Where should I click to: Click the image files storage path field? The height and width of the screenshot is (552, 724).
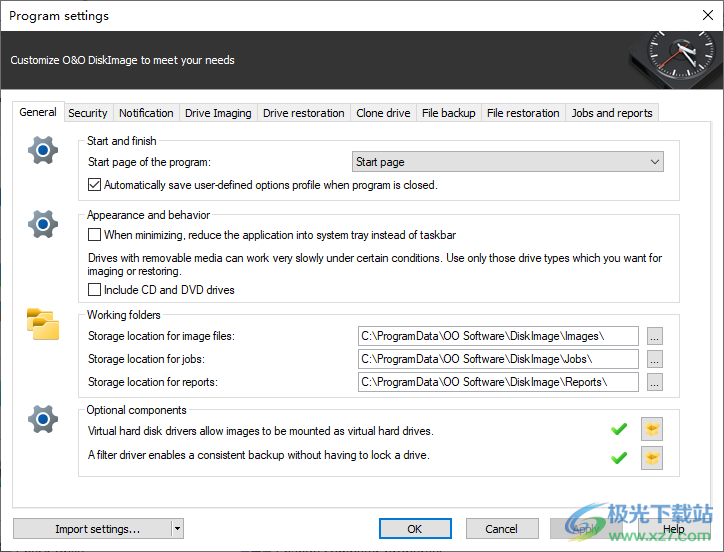(498, 336)
